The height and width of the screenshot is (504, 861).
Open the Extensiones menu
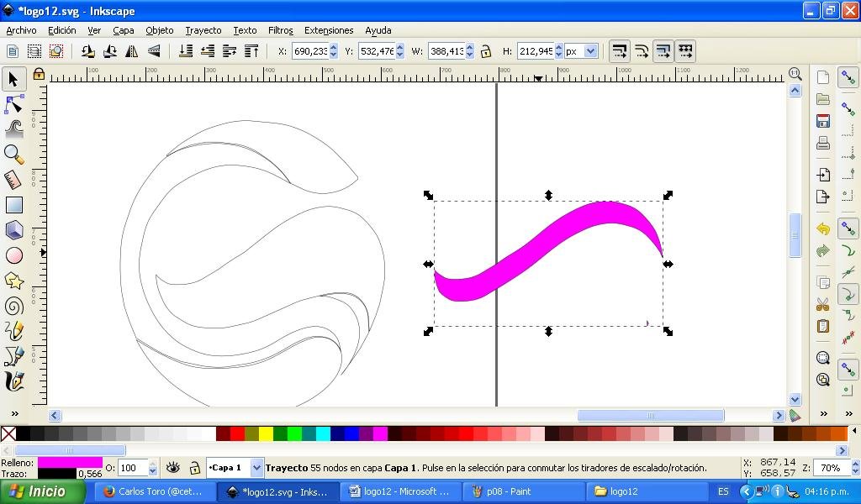click(x=329, y=30)
